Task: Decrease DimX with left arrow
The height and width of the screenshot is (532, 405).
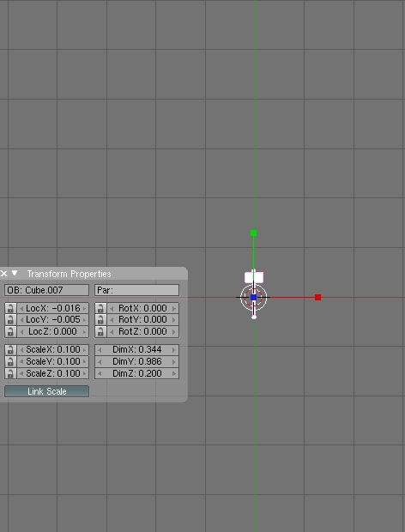Action: click(x=100, y=349)
